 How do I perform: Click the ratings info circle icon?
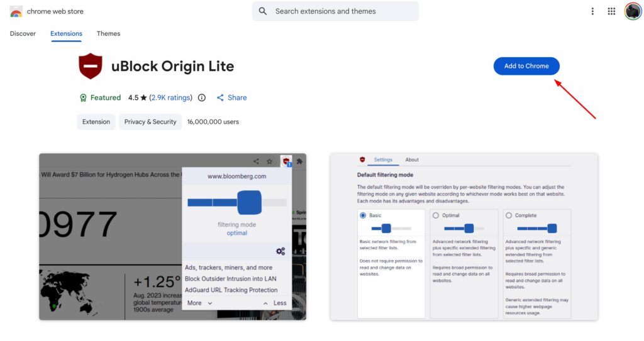point(202,98)
